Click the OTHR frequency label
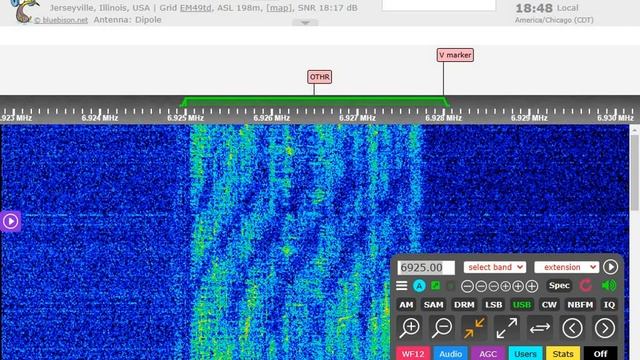 320,77
